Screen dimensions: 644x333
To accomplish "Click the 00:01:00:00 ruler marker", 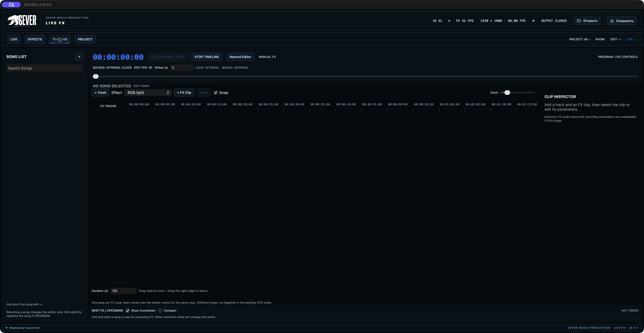I will (450, 104).
